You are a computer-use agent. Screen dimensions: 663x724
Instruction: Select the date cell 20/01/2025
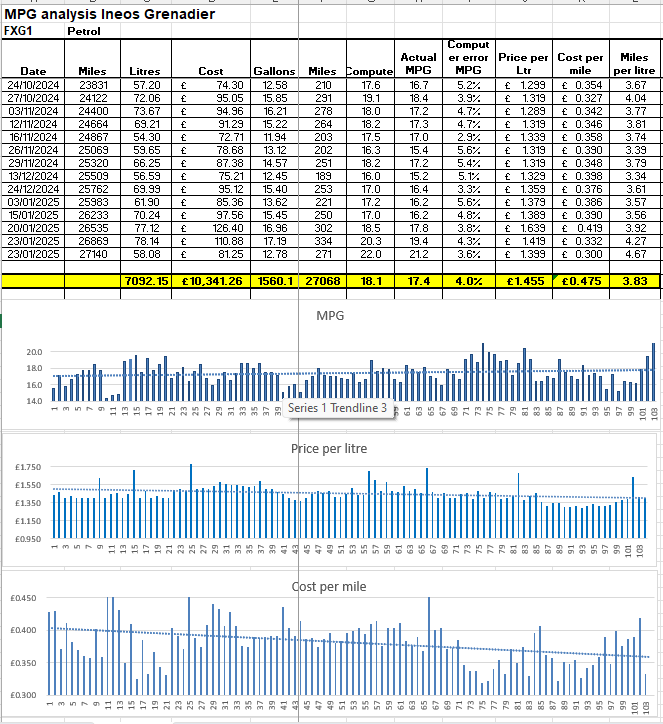click(33, 228)
